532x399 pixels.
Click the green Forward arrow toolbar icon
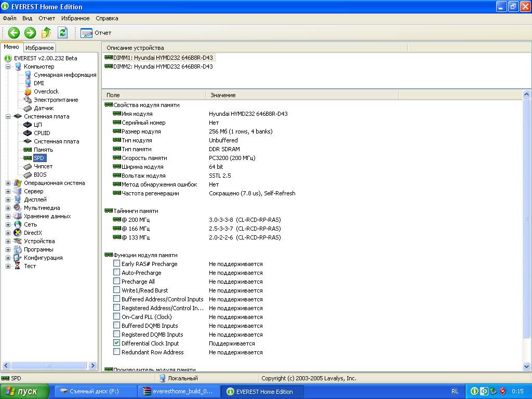30,33
